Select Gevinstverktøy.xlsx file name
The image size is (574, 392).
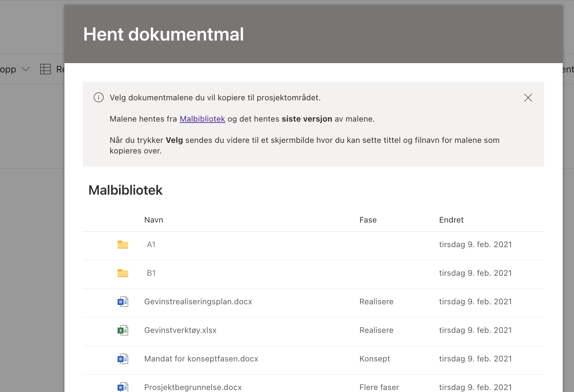pos(180,330)
